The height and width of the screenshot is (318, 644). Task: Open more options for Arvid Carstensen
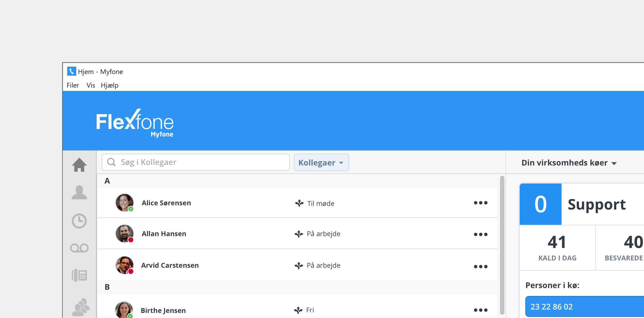click(x=480, y=267)
